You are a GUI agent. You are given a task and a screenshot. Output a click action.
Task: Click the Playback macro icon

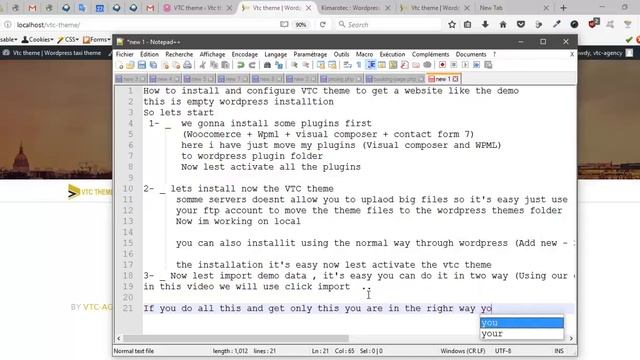coord(465,65)
